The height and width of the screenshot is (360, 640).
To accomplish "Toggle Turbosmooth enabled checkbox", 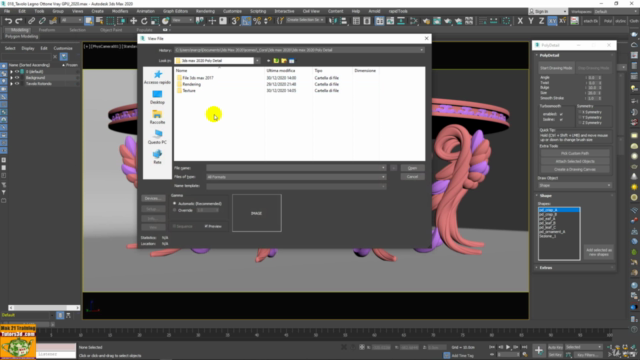I will pyautogui.click(x=561, y=114).
